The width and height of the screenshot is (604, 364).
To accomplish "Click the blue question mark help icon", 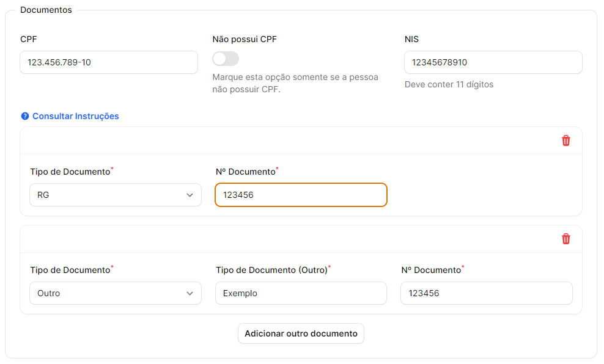I will tap(25, 116).
